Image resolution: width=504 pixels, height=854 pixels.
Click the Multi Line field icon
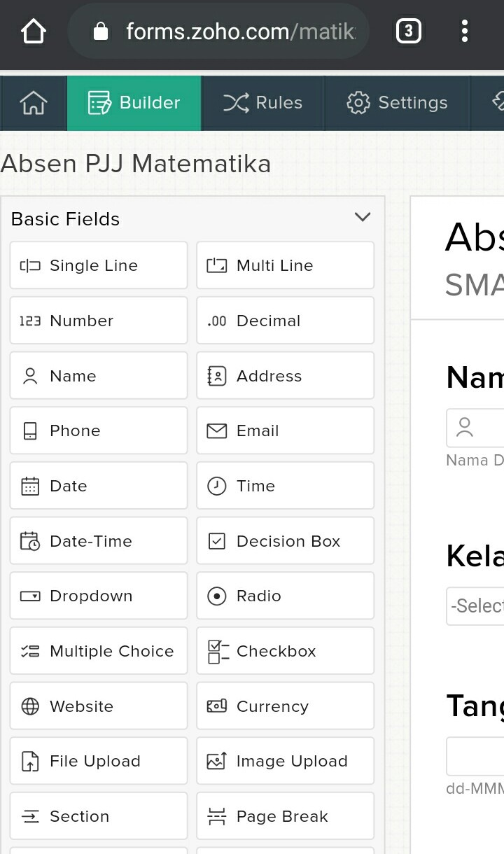[x=217, y=265]
